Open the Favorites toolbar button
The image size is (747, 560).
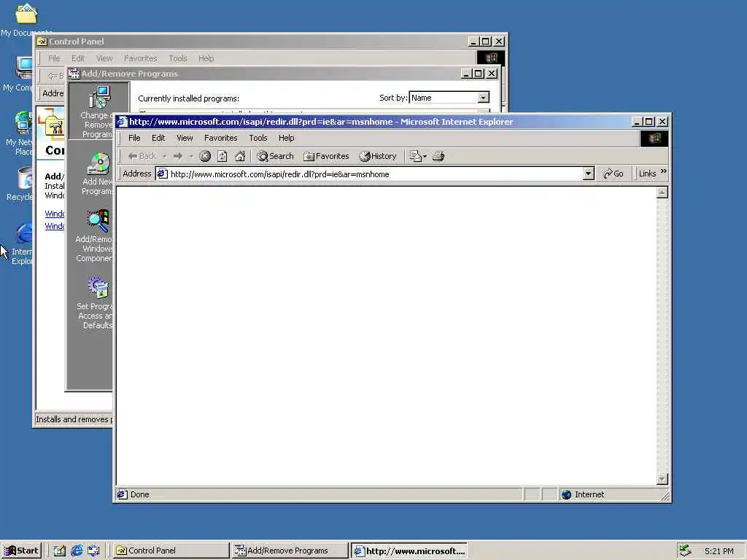click(326, 156)
